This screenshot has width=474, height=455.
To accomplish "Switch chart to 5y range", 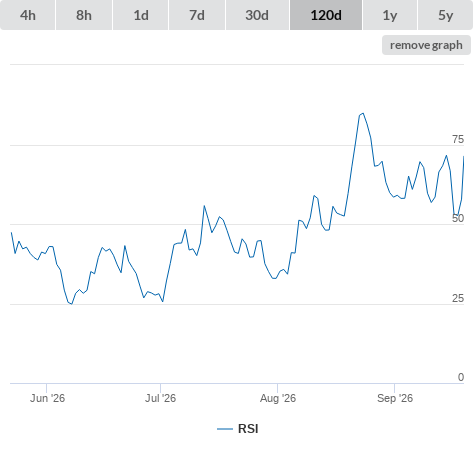I will [x=445, y=15].
